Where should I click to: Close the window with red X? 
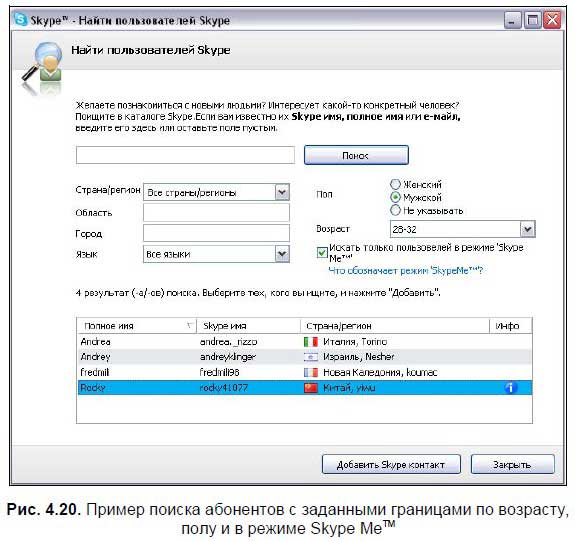click(552, 20)
